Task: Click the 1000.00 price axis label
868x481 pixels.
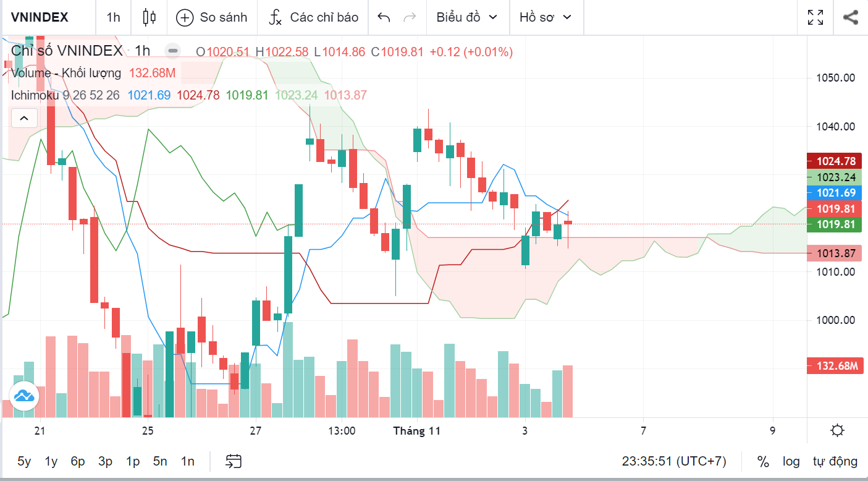Action: (x=837, y=320)
